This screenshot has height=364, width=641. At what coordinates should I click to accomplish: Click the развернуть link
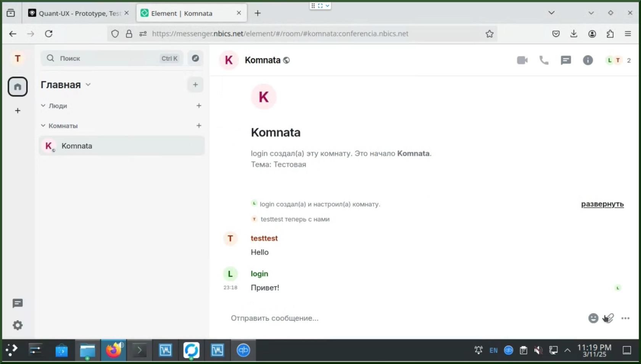coord(602,204)
